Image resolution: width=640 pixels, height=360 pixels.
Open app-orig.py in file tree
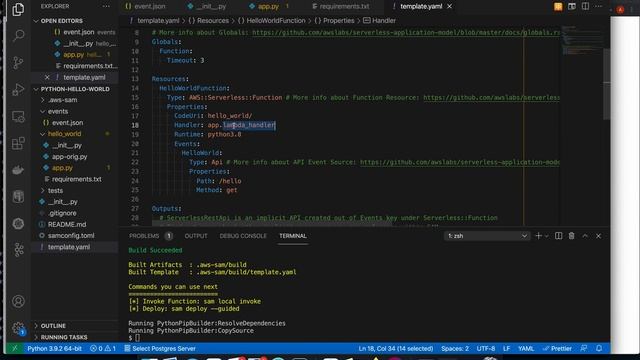(69, 157)
